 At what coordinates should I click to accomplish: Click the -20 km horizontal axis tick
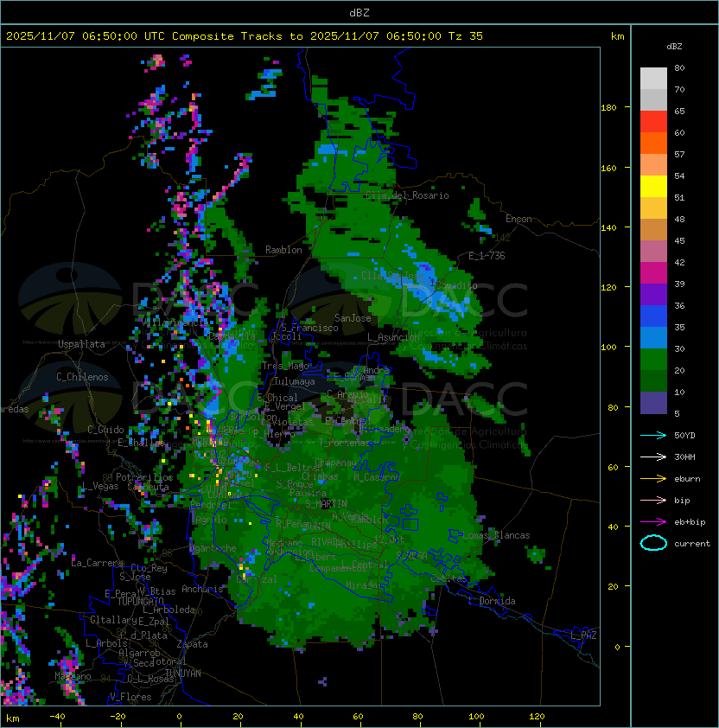(x=118, y=717)
